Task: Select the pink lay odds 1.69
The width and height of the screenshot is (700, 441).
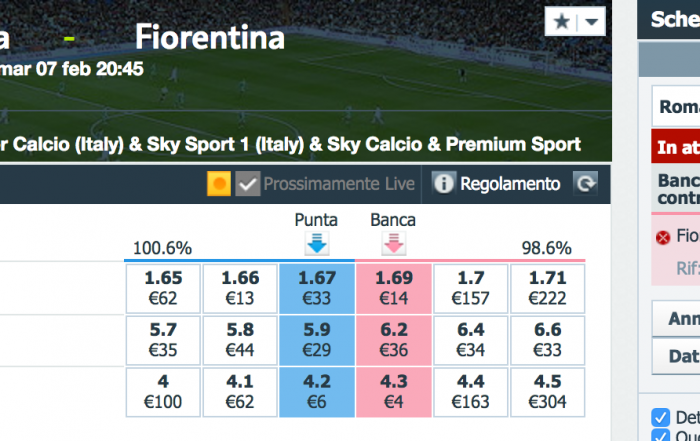Action: click(394, 288)
